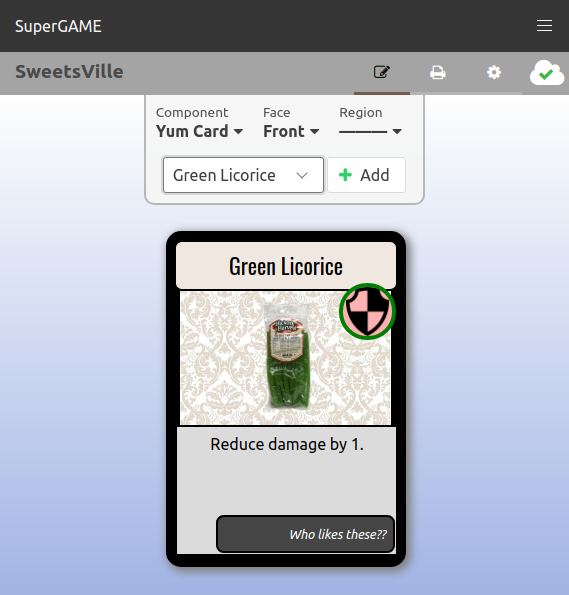Viewport: 569px width, 595px height.
Task: Click the Component label above Yum Card
Action: click(x=192, y=113)
